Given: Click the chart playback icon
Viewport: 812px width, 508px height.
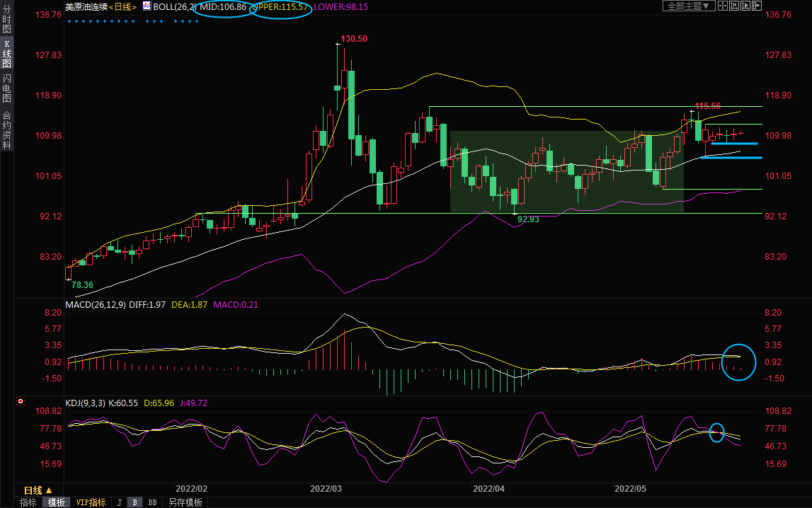Looking at the screenshot, I should click(x=745, y=6).
